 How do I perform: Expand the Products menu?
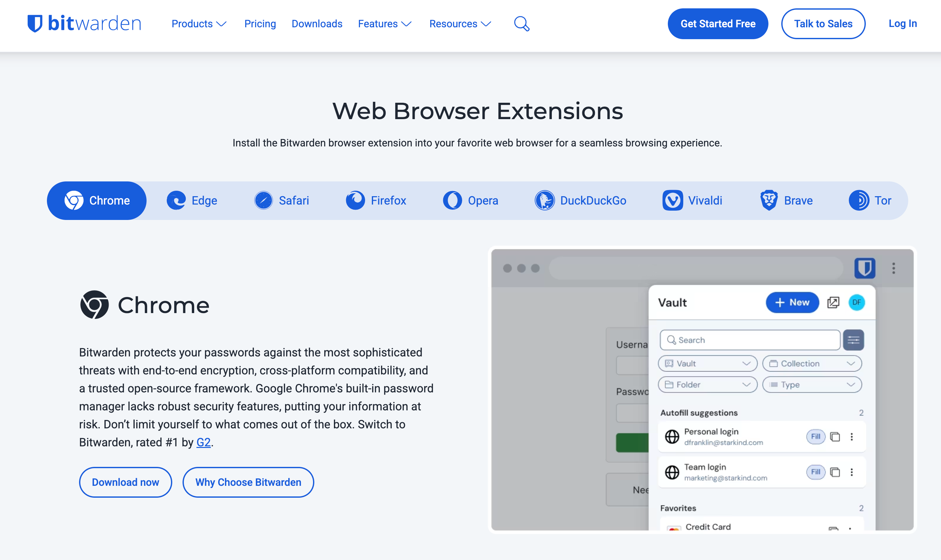[199, 24]
